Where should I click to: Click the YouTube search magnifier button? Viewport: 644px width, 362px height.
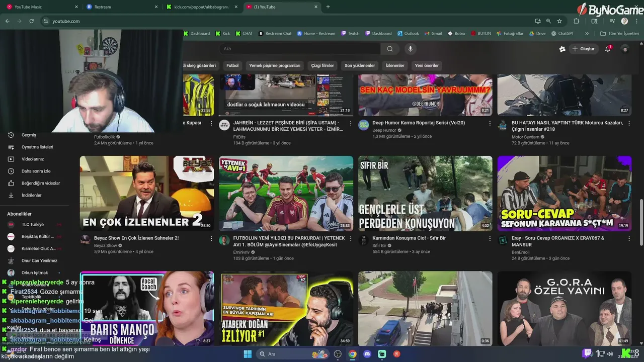pos(390,49)
